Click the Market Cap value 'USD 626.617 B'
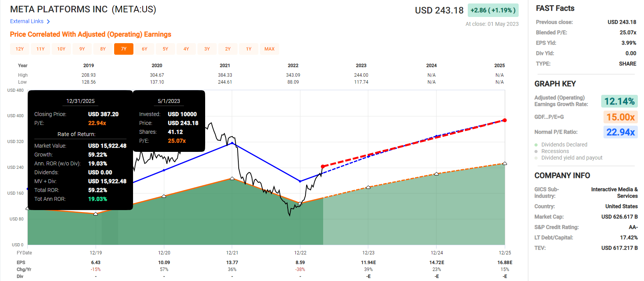 [619, 217]
